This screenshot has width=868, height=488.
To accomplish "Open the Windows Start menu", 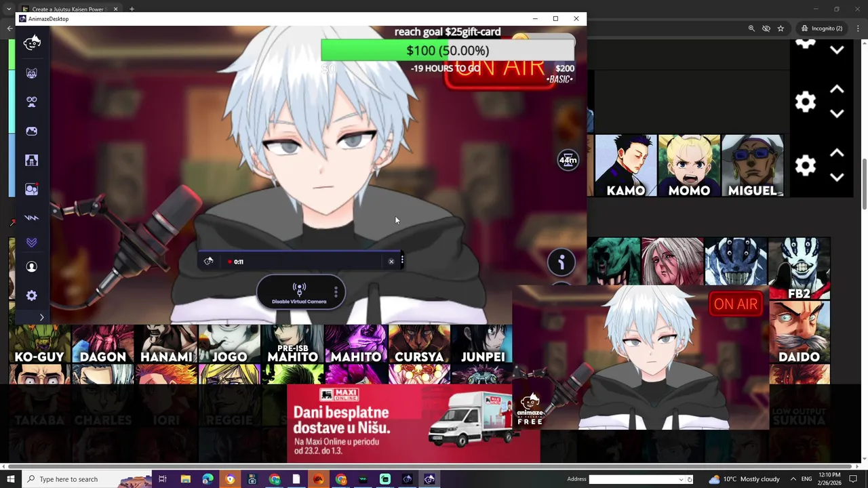I will point(11,479).
